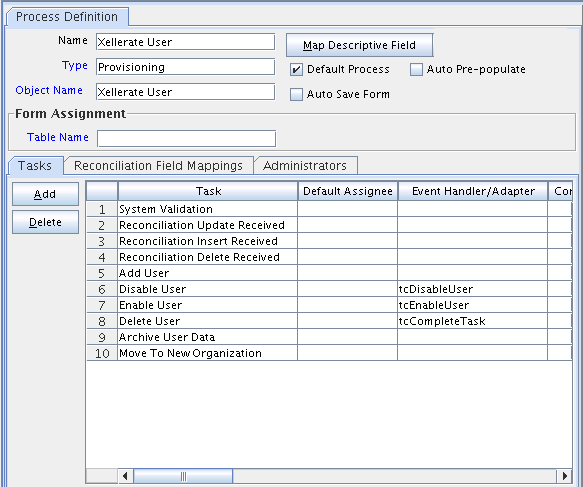
Task: Select the Move To New Organization task
Action: [x=207, y=353]
